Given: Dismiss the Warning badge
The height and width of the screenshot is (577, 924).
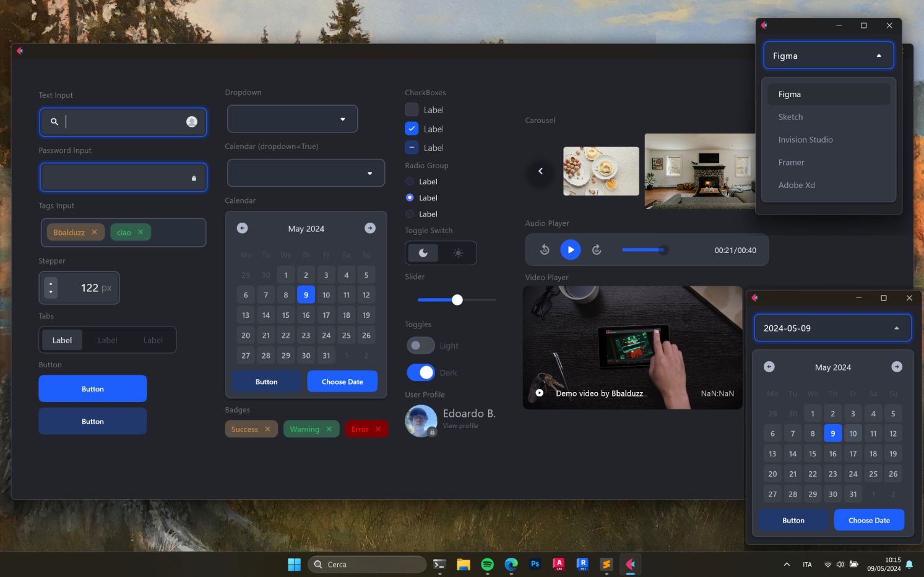Looking at the screenshot, I should pyautogui.click(x=329, y=429).
